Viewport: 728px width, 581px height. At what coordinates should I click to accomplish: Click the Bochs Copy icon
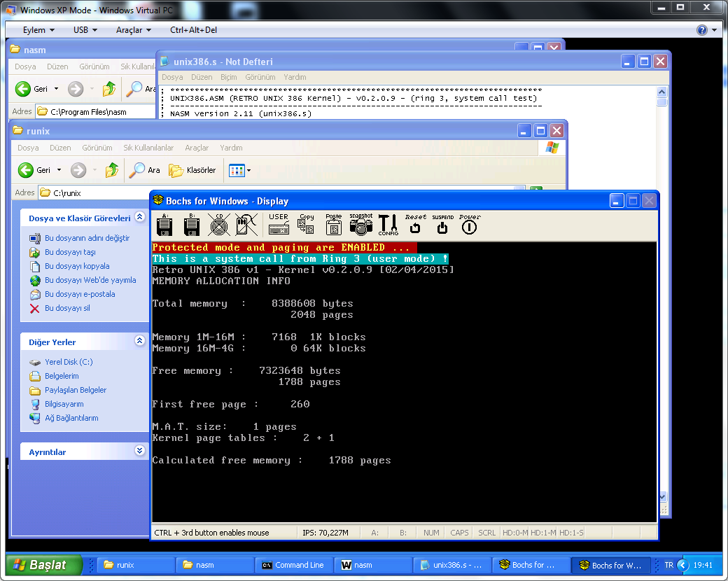(306, 224)
